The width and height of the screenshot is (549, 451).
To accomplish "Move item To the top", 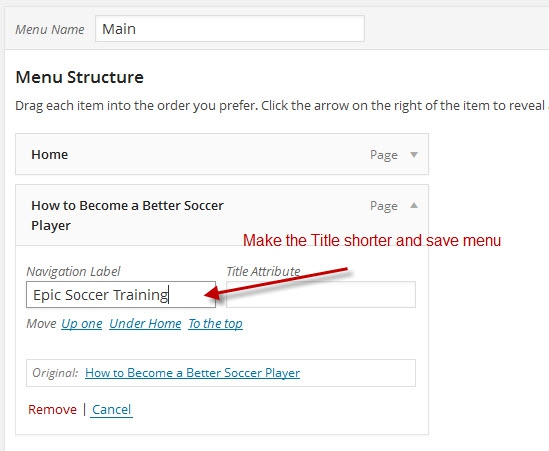I will [215, 324].
